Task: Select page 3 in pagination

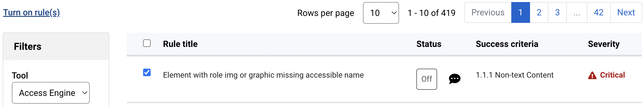Action: tap(557, 12)
